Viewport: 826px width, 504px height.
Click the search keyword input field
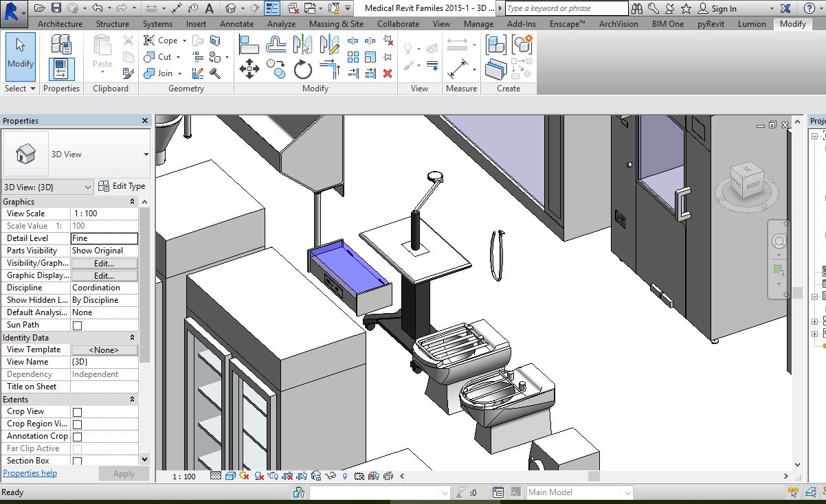pyautogui.click(x=566, y=8)
